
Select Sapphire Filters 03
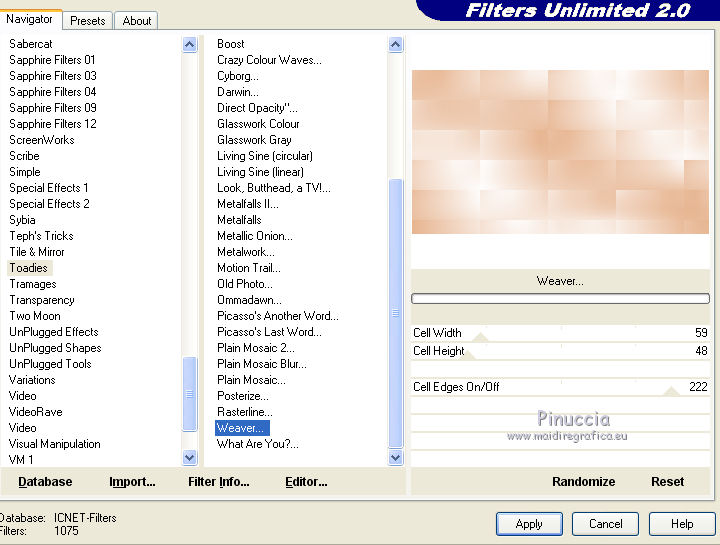click(53, 76)
